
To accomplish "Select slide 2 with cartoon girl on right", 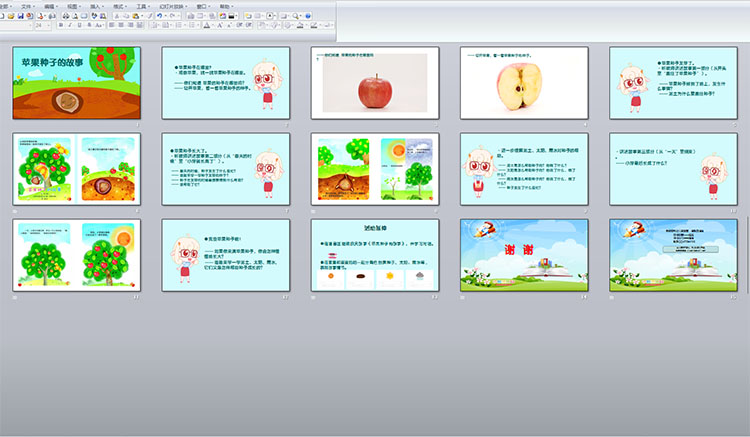I will pyautogui.click(x=226, y=83).
